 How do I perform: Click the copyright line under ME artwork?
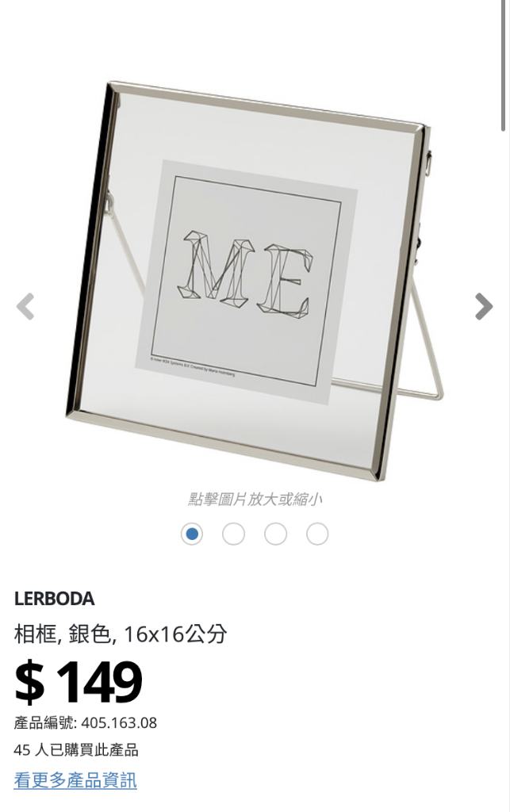click(193, 366)
